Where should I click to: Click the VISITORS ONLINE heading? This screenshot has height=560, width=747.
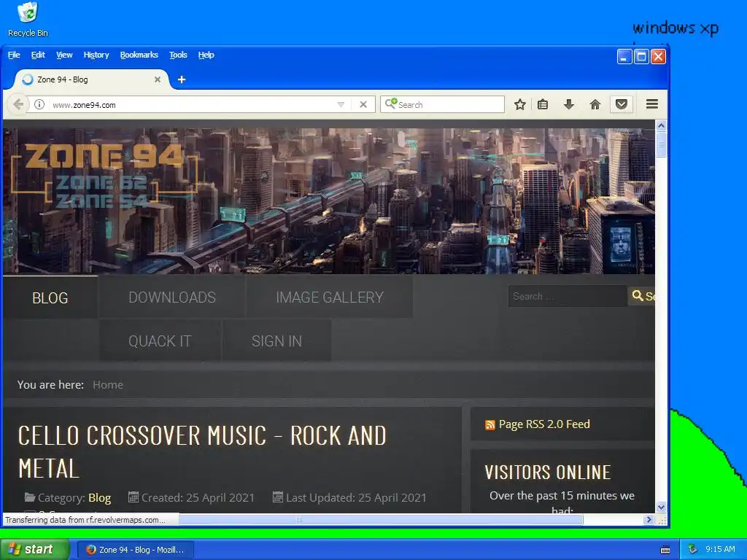(x=548, y=472)
